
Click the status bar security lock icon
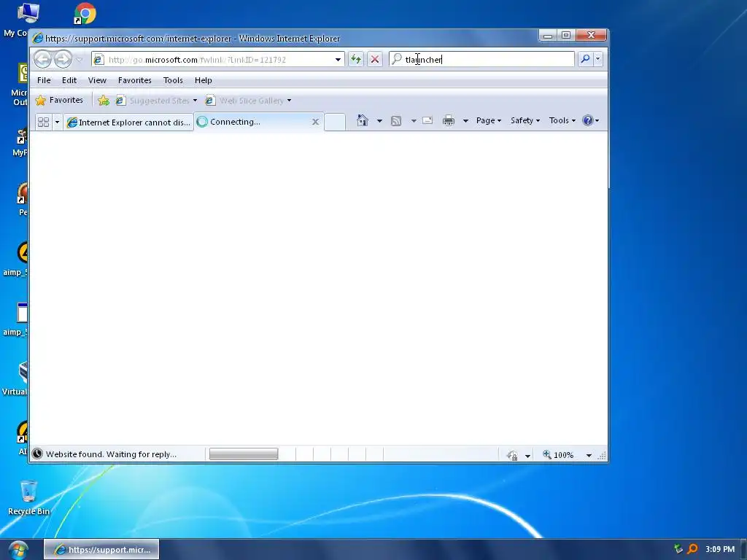[513, 455]
